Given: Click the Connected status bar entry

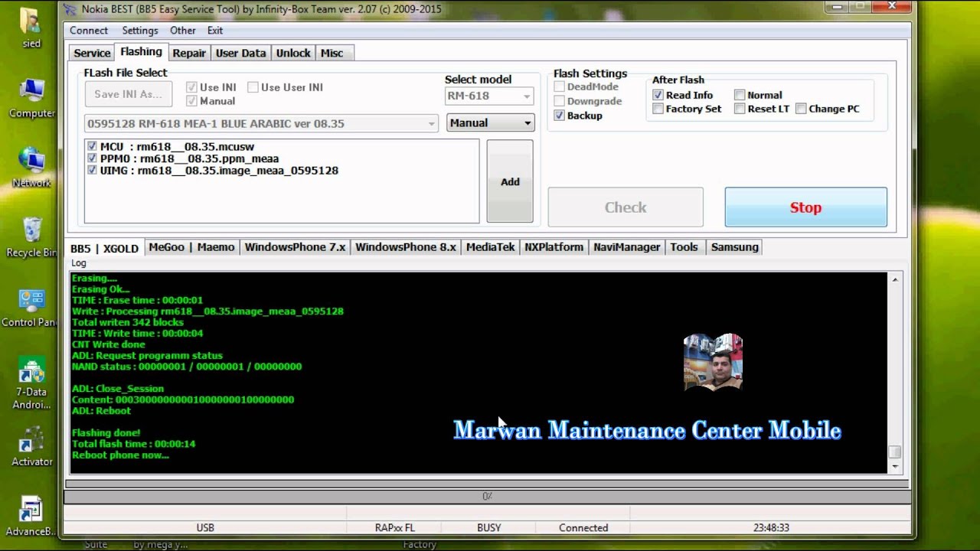Looking at the screenshot, I should (583, 528).
